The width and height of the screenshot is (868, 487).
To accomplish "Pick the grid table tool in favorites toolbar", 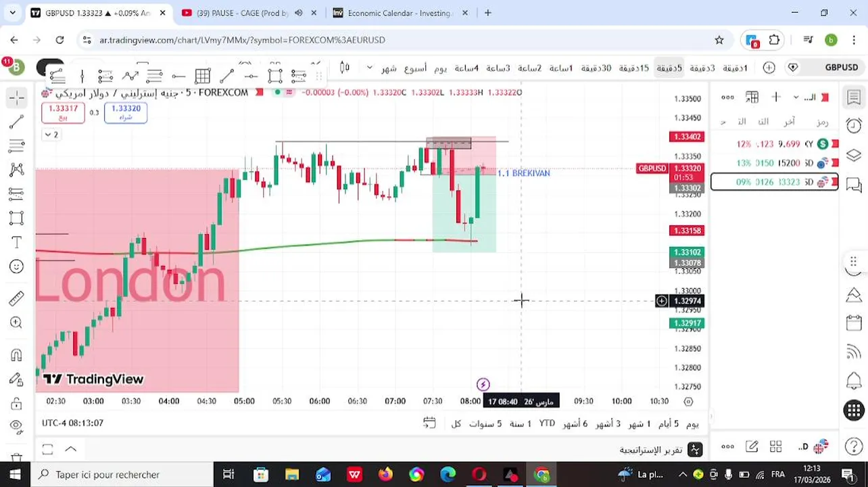I will tap(202, 76).
